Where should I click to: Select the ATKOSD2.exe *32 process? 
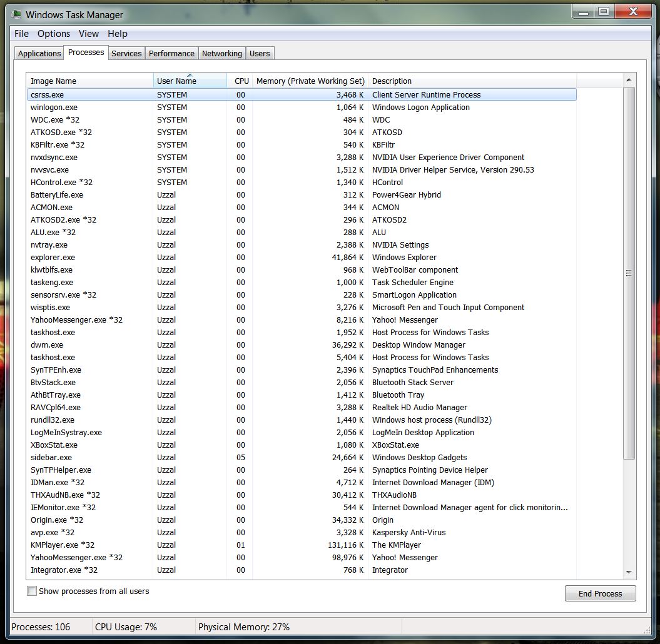coord(302,219)
